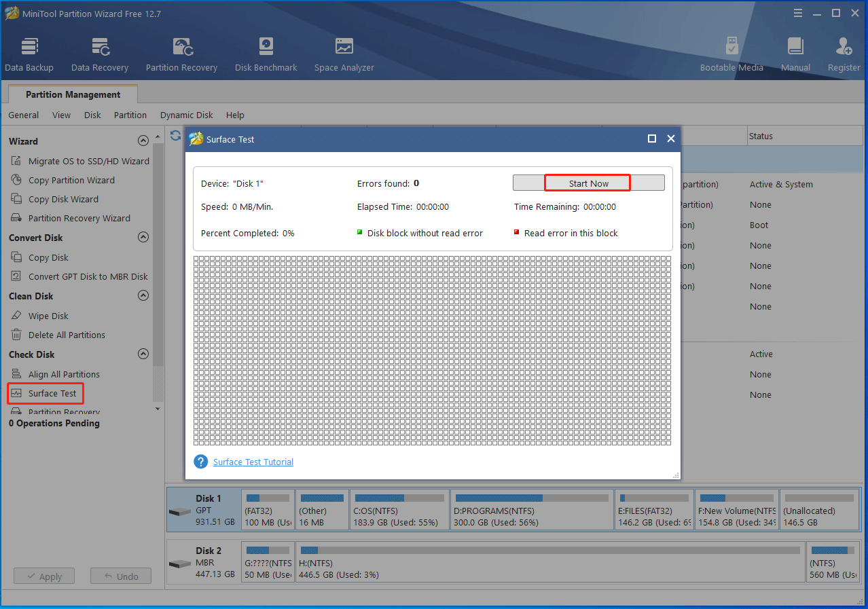The height and width of the screenshot is (609, 868).
Task: Click the Wipe Disk icon
Action: [16, 316]
